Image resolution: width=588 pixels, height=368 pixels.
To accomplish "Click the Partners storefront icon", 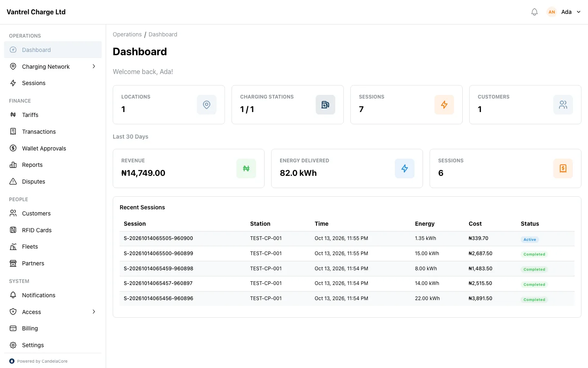I will pyautogui.click(x=13, y=263).
